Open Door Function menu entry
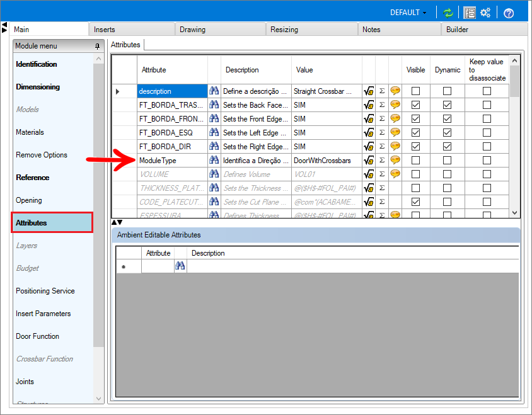The width and height of the screenshot is (532, 415). click(37, 336)
